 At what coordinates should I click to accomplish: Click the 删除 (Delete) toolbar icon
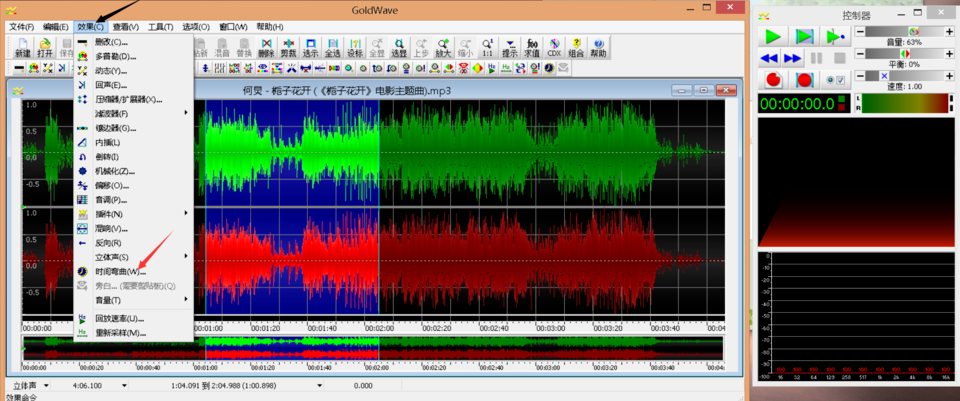266,47
